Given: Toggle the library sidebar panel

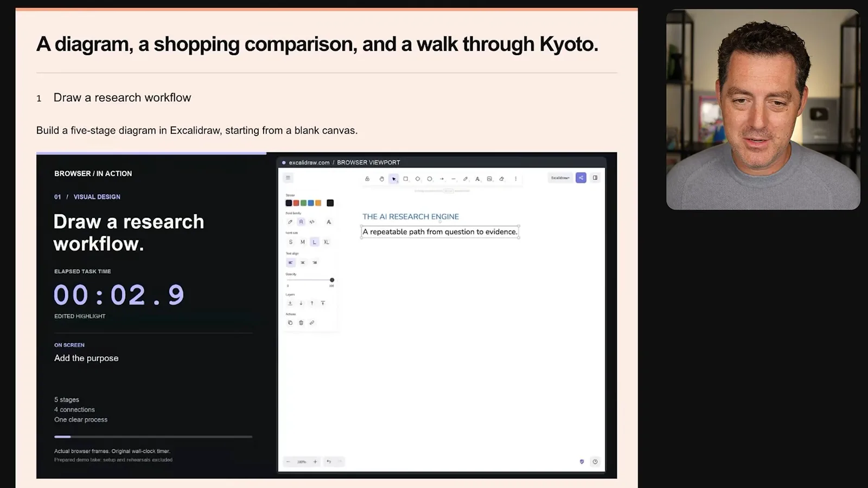Looking at the screenshot, I should pos(595,178).
